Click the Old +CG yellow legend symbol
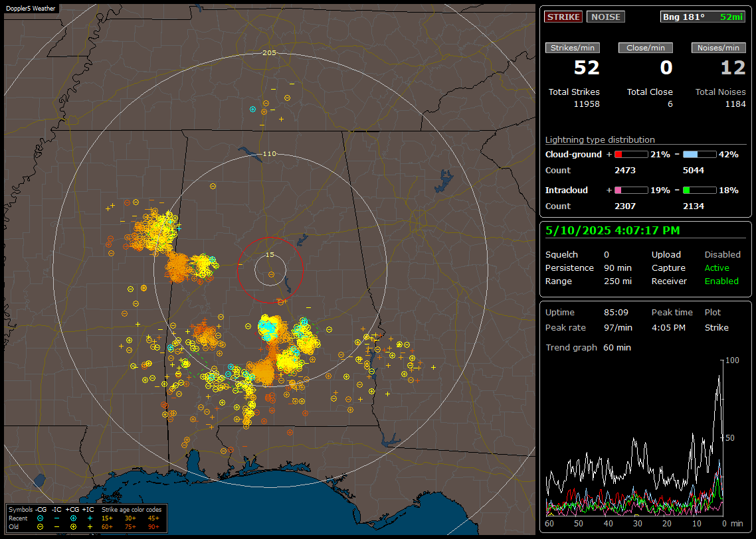 pos(73,527)
